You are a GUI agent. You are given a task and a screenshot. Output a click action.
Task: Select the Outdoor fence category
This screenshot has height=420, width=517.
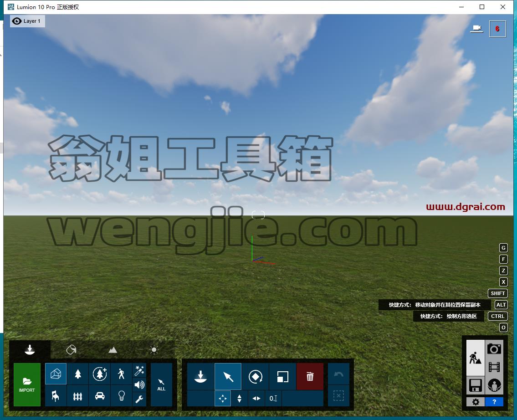click(x=78, y=395)
